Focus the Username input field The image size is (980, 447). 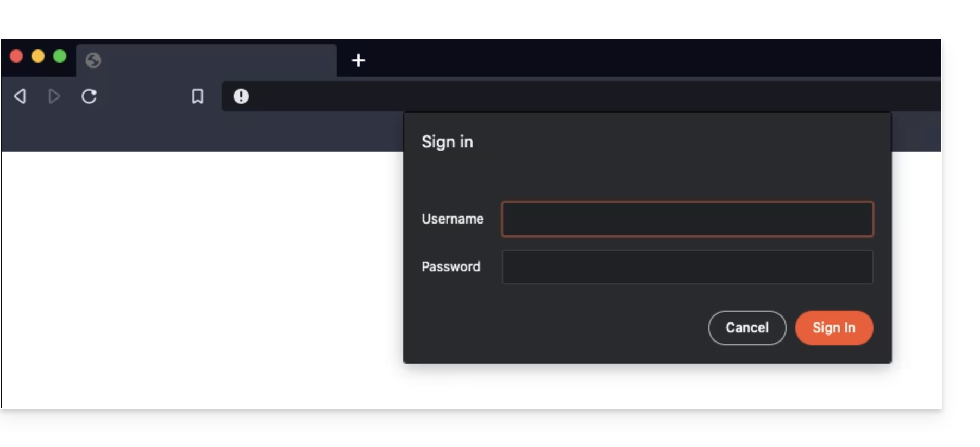(x=687, y=219)
